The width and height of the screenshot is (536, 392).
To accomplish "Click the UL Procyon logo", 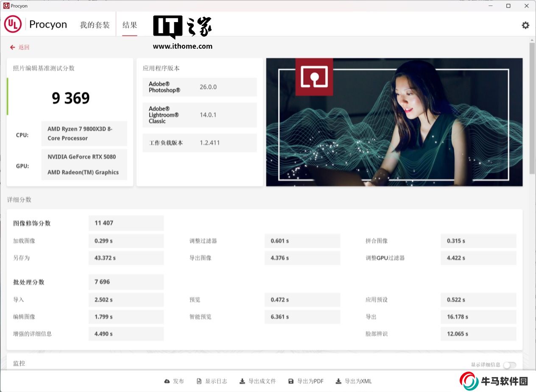I will (x=13, y=25).
